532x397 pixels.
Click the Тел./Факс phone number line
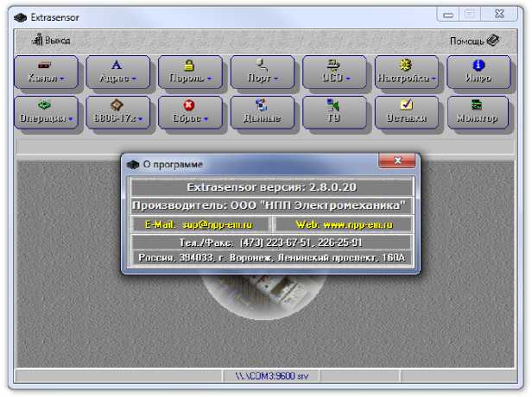270,243
